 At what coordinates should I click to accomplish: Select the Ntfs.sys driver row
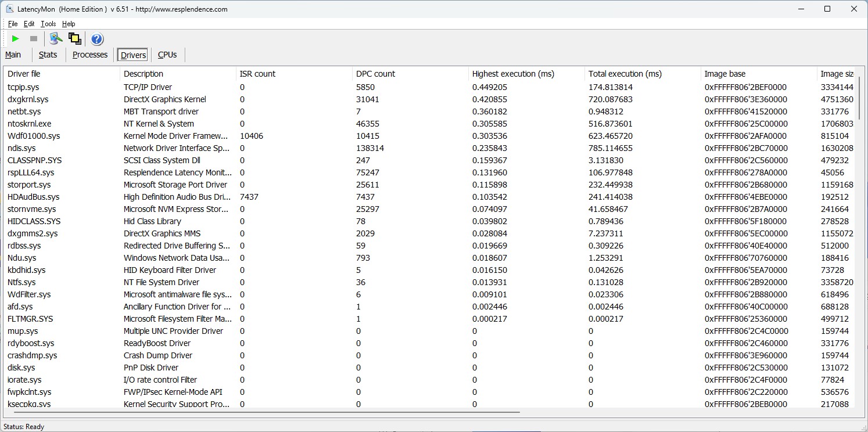pyautogui.click(x=429, y=282)
